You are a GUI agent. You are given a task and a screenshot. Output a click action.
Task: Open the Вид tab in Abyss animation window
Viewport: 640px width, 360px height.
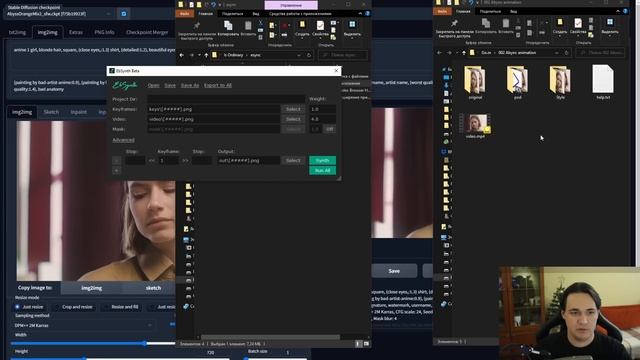(x=513, y=11)
